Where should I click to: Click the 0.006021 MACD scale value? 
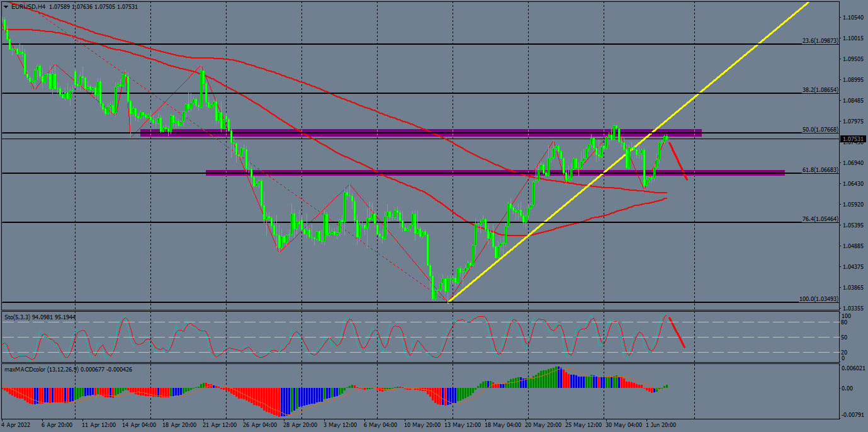(x=853, y=368)
